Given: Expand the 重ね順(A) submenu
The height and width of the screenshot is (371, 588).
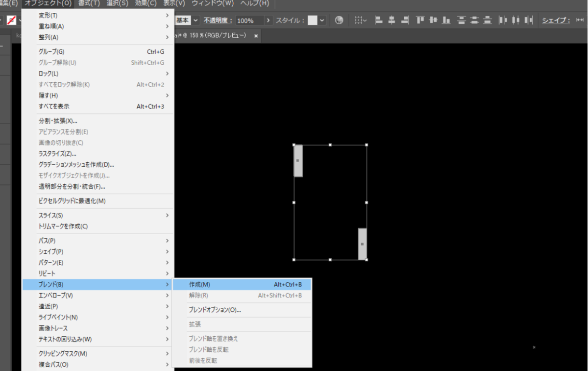Looking at the screenshot, I should pos(98,26).
